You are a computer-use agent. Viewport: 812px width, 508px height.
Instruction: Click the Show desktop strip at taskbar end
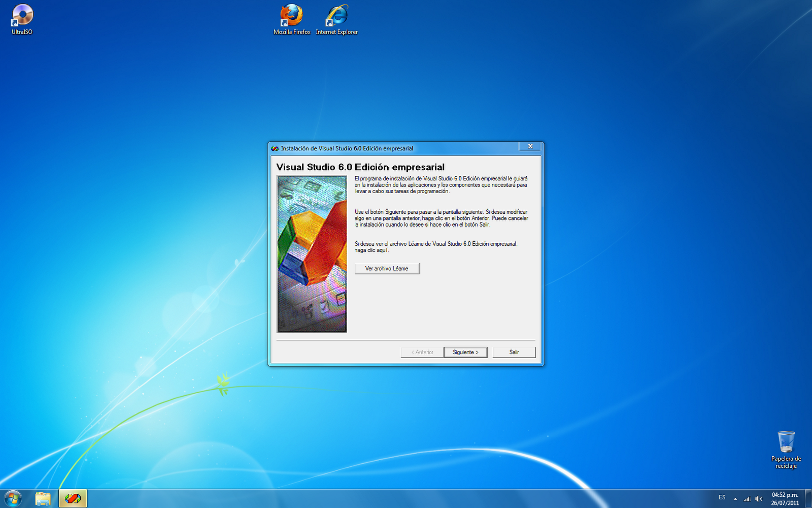click(808, 499)
